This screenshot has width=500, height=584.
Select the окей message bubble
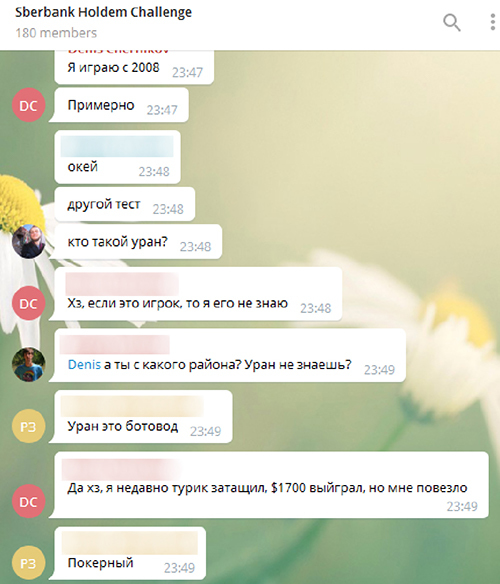pyautogui.click(x=117, y=157)
